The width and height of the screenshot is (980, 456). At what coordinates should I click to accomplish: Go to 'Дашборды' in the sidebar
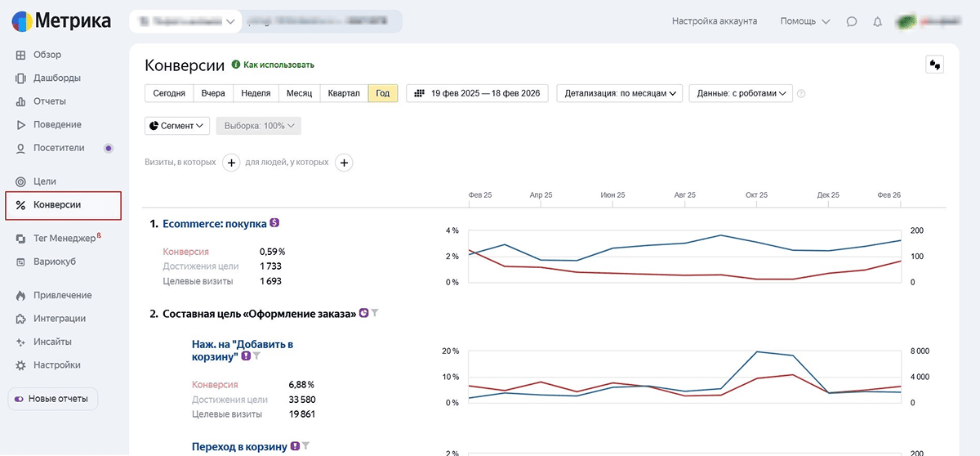pos(57,78)
